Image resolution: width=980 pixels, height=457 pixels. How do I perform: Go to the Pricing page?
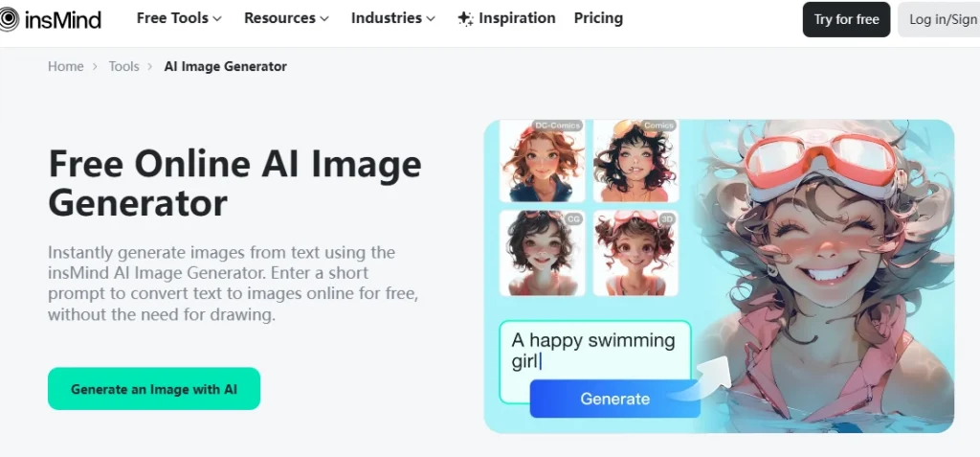pos(598,19)
